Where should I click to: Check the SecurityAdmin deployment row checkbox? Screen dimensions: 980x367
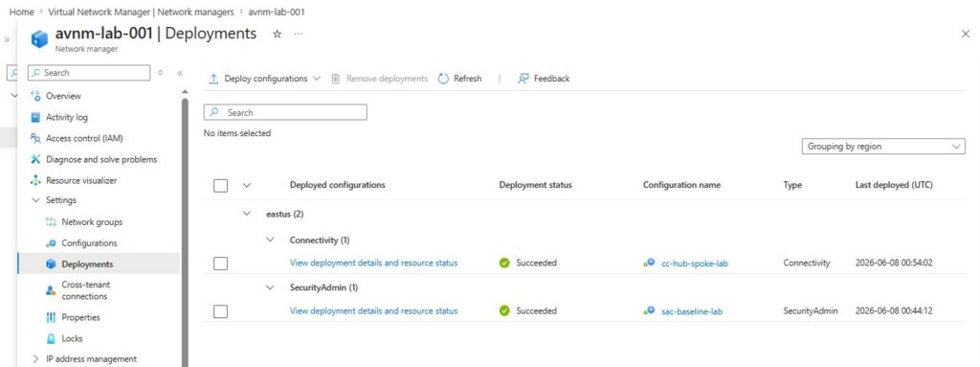tap(221, 311)
